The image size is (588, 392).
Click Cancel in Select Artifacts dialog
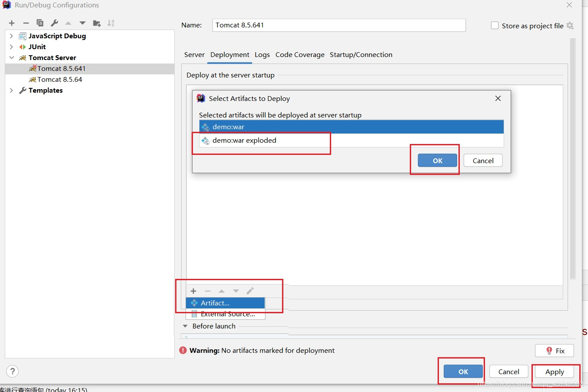point(483,161)
